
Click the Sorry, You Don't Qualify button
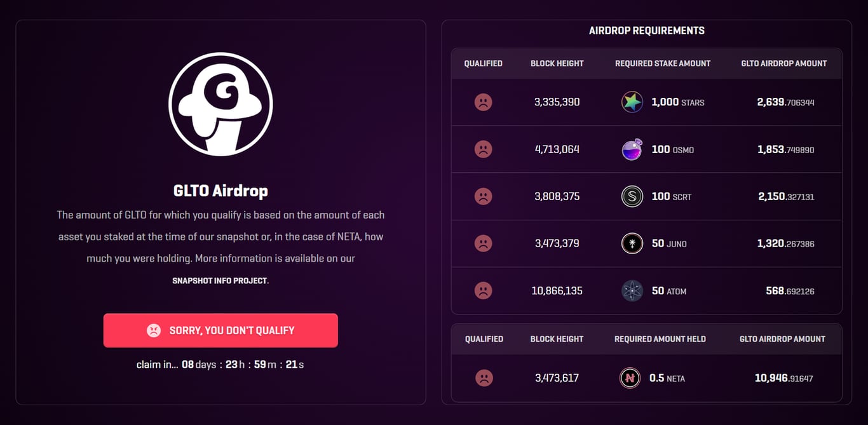click(220, 330)
